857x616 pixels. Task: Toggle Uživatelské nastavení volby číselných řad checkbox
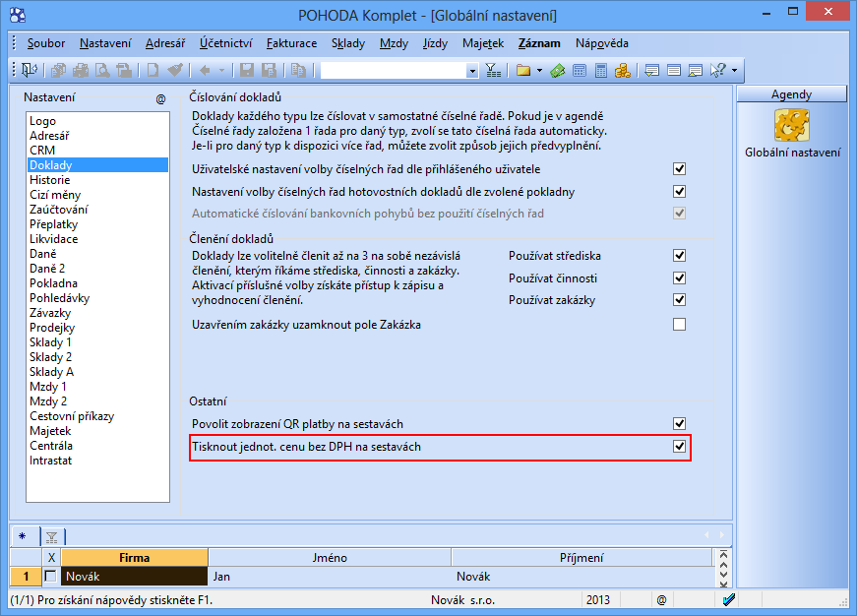tap(679, 169)
